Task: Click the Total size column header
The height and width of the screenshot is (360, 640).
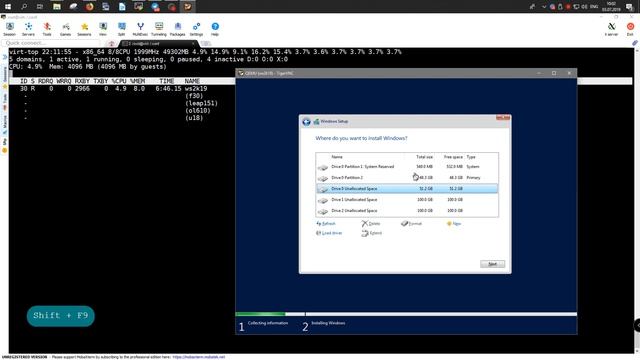Action: tap(424, 157)
